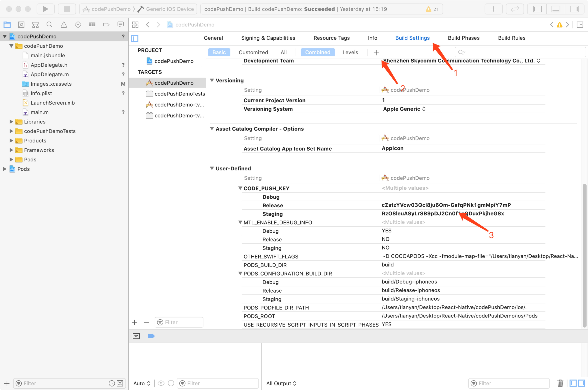This screenshot has height=390, width=588.
Task: Open the Find navigator magnifier icon
Action: [x=49, y=25]
